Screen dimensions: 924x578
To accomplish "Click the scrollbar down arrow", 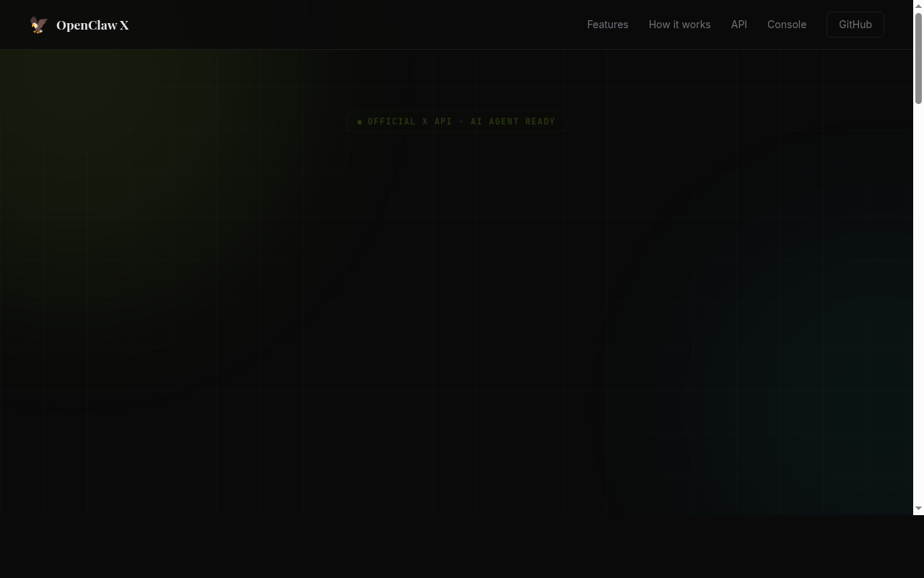I will pos(919,509).
